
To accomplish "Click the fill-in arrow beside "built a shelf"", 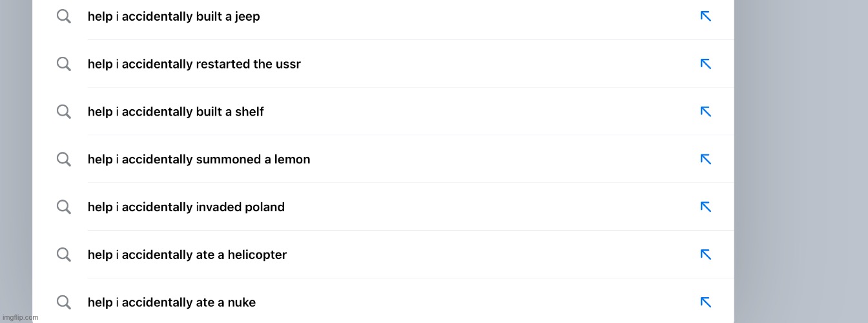I will pos(705,112).
